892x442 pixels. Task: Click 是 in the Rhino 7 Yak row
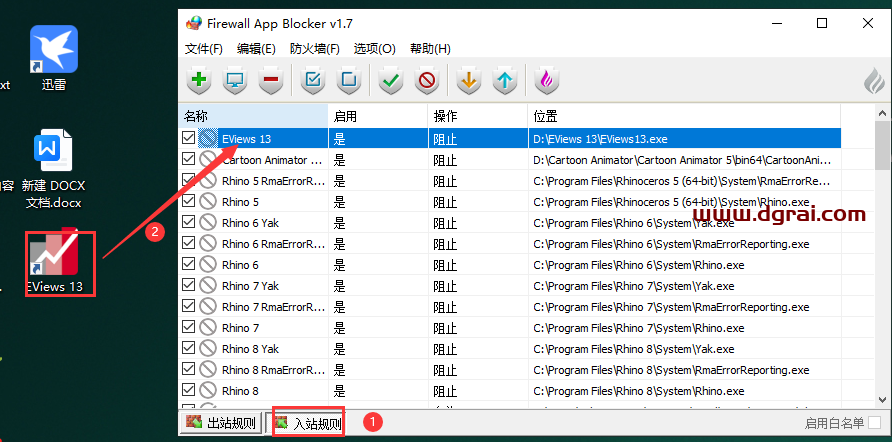click(x=340, y=286)
